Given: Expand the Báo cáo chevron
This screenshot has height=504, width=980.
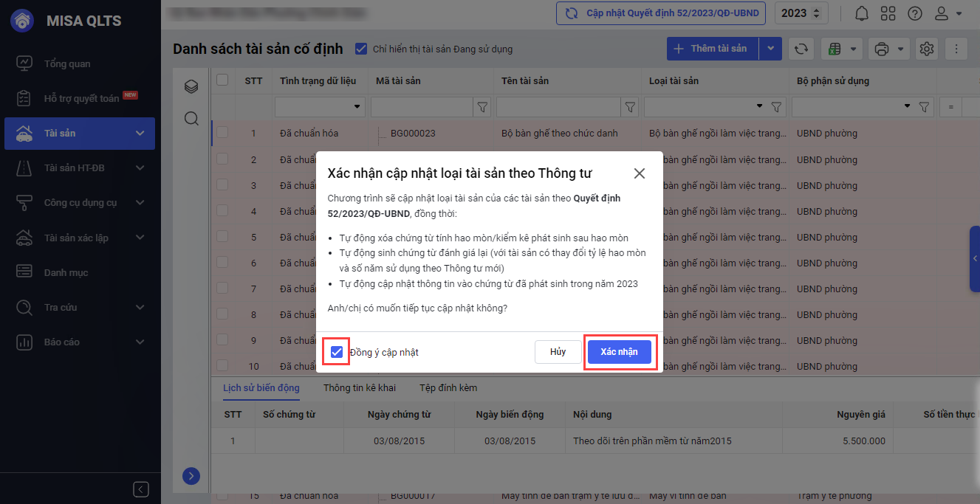Looking at the screenshot, I should pos(140,342).
